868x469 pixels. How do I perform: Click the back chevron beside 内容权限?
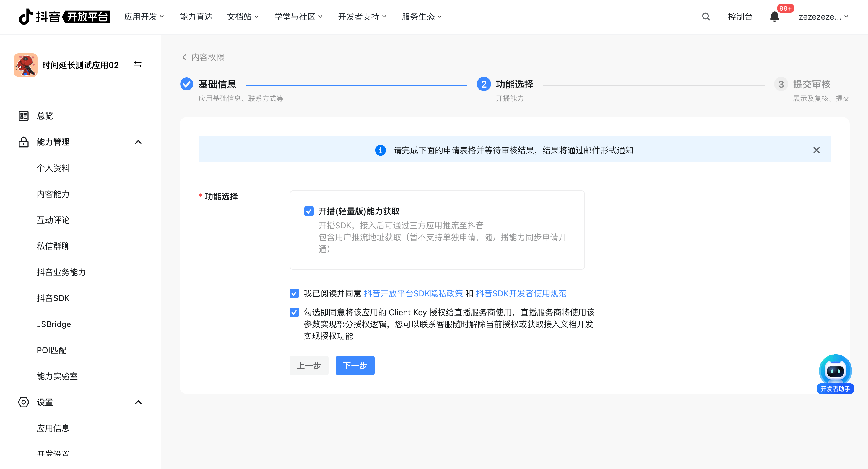click(x=184, y=57)
